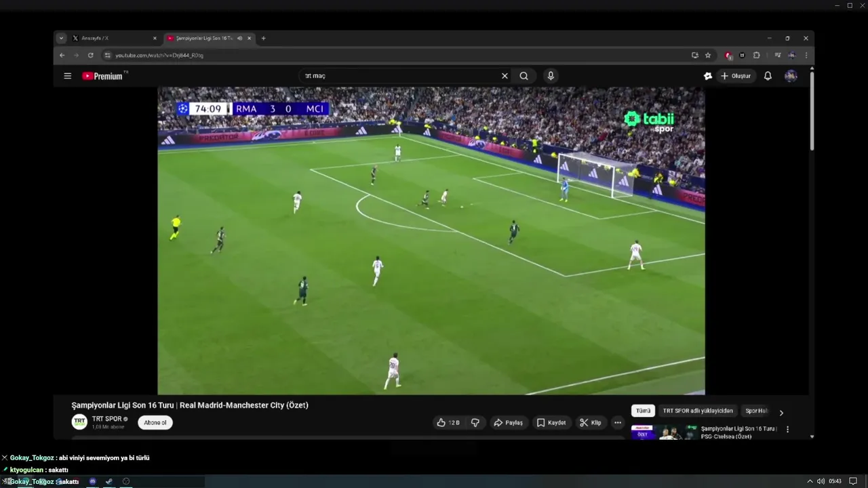
Task: Open options menu for PSG-Chelsea video
Action: [787, 429]
